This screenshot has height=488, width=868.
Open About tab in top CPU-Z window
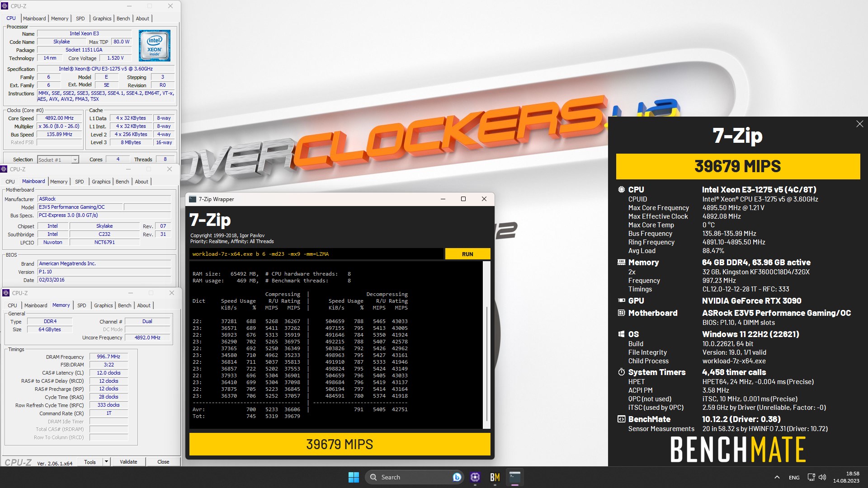coord(142,19)
